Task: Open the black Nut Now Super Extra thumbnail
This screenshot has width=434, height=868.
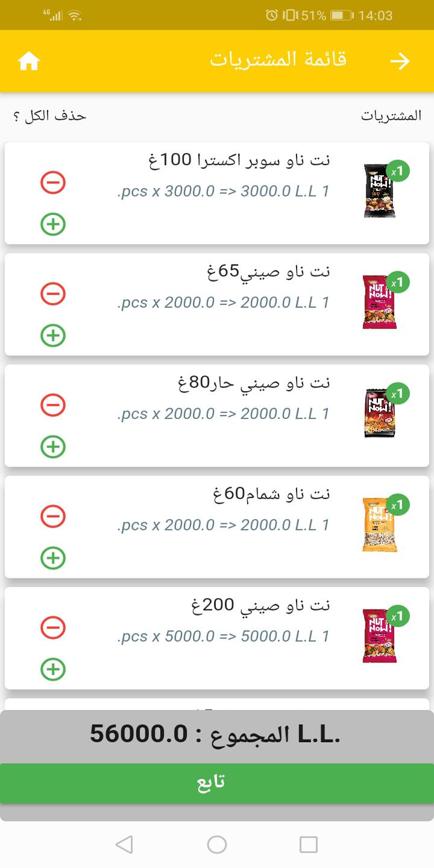Action: pos(379,190)
